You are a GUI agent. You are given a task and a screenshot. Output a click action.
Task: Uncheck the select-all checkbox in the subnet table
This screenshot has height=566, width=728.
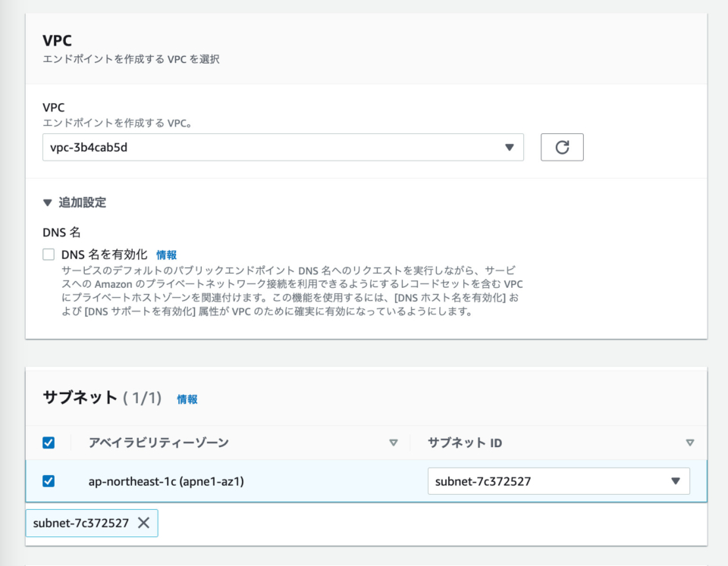point(49,442)
